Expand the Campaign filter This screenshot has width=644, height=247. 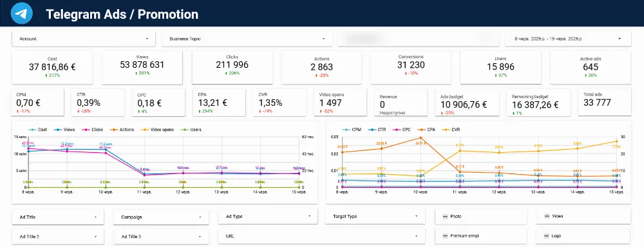(x=161, y=217)
